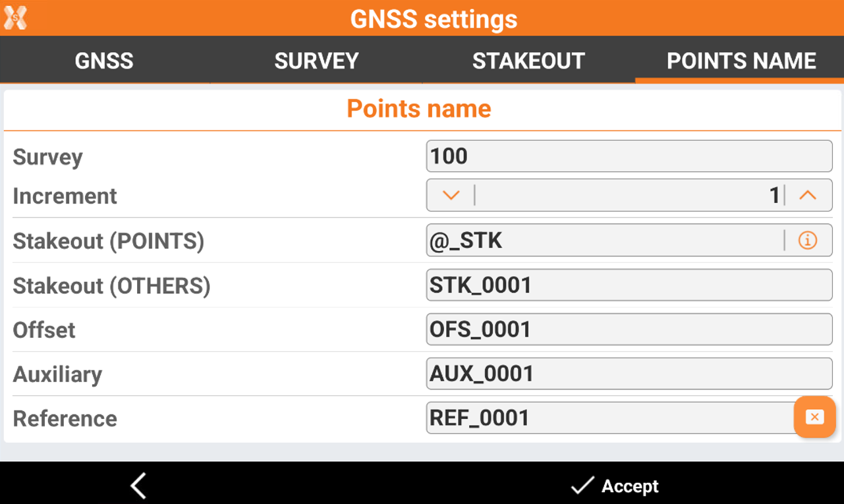
Task: Edit the Survey point name field
Action: coord(629,156)
